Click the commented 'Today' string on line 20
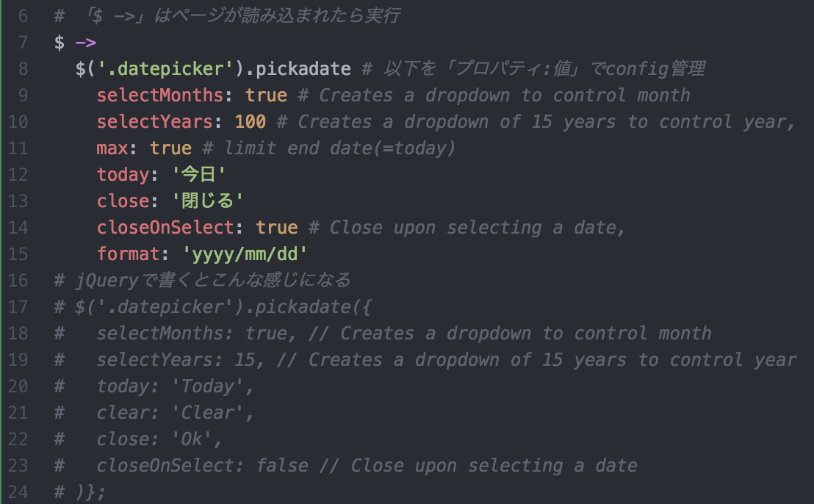 pos(207,386)
